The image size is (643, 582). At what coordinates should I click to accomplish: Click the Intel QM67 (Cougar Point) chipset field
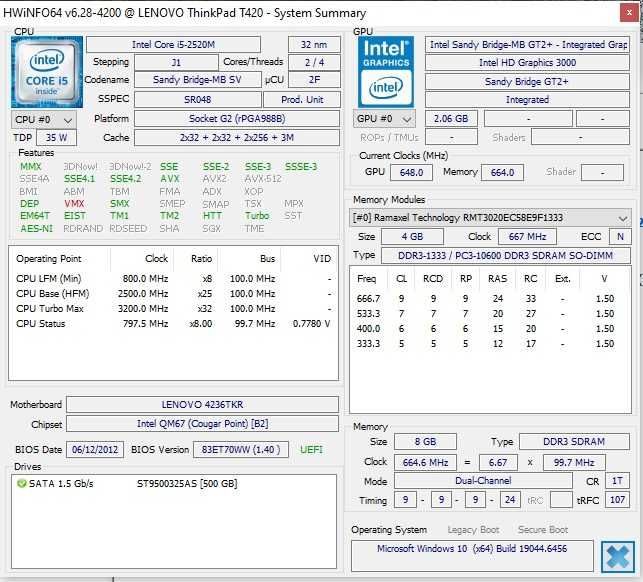point(203,424)
